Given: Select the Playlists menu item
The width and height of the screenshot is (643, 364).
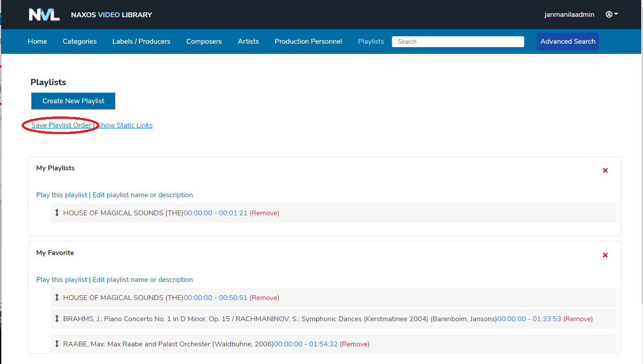Looking at the screenshot, I should tap(371, 41).
